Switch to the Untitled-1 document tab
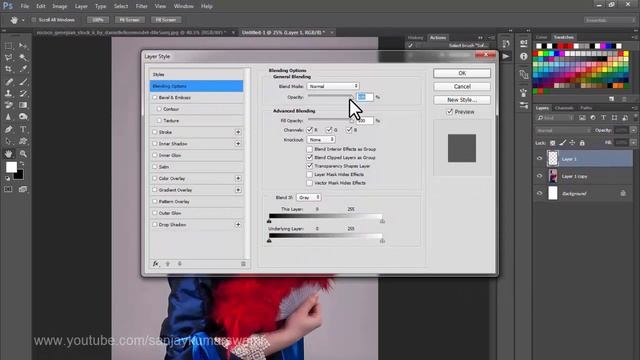 point(283,32)
